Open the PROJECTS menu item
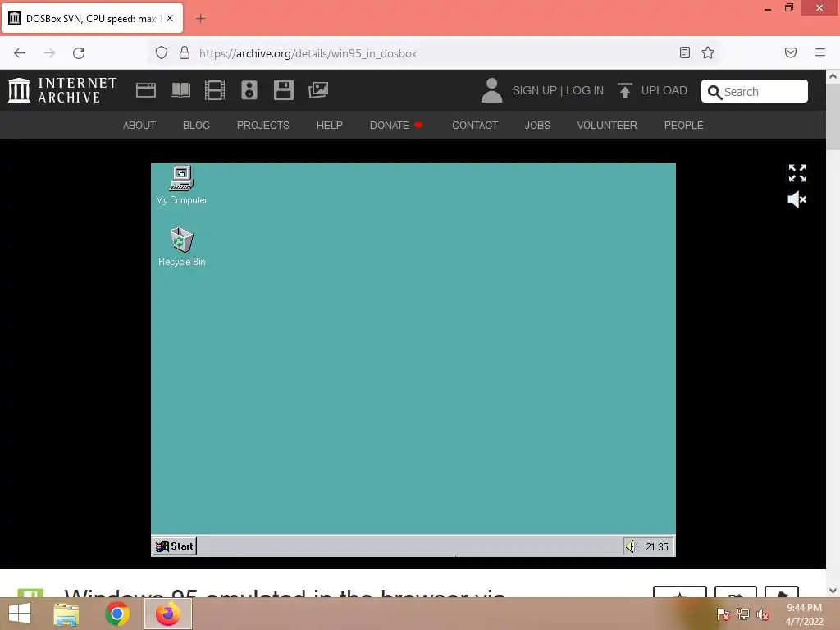This screenshot has height=630, width=840. click(x=263, y=125)
